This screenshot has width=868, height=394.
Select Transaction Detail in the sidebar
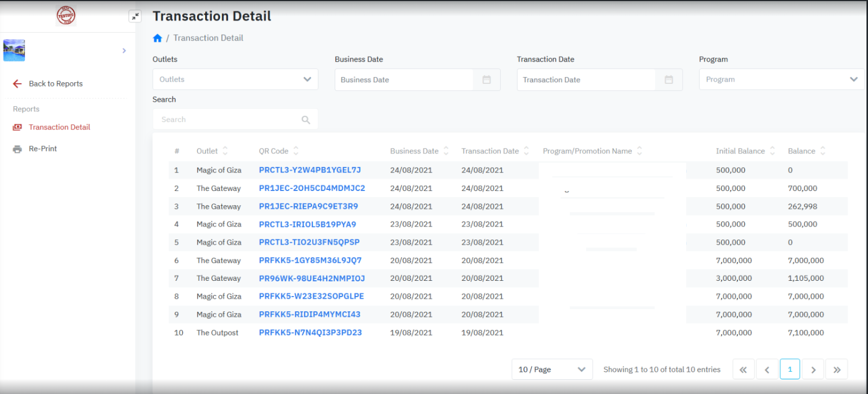[x=59, y=127]
